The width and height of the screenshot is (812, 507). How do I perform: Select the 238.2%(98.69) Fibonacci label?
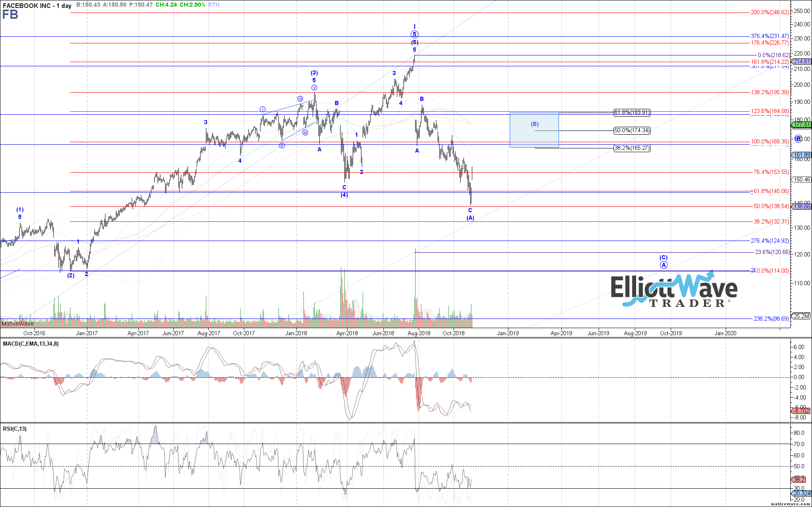pyautogui.click(x=771, y=319)
